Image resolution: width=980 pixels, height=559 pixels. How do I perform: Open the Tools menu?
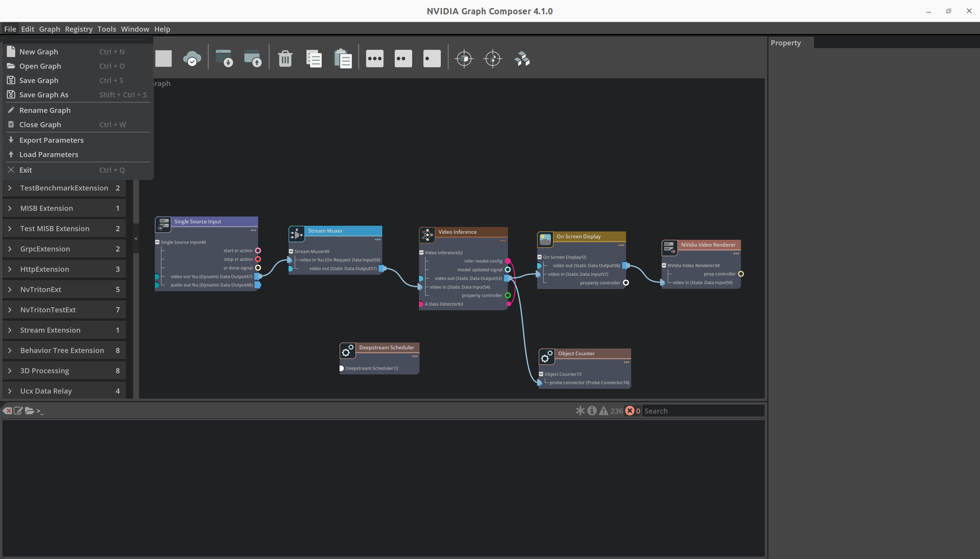pos(107,29)
